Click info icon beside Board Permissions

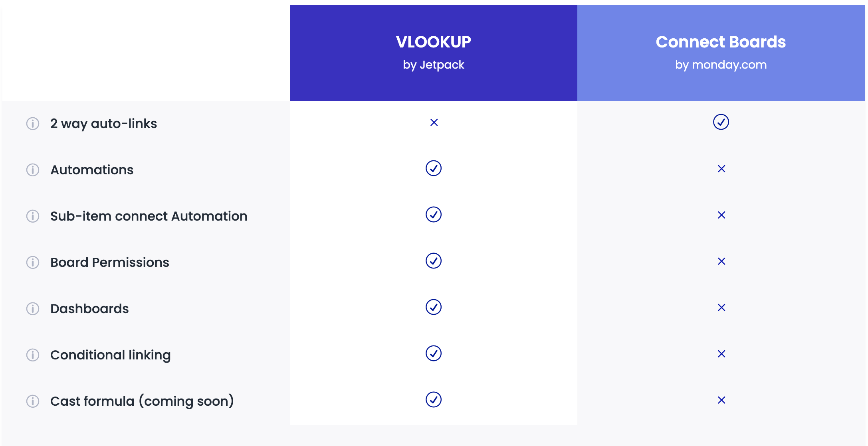tap(33, 262)
